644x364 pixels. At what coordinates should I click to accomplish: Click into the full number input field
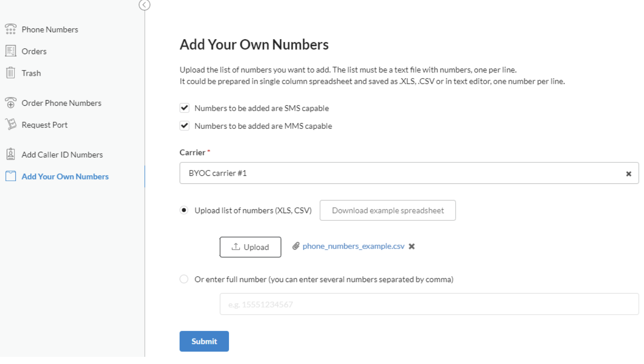429,304
